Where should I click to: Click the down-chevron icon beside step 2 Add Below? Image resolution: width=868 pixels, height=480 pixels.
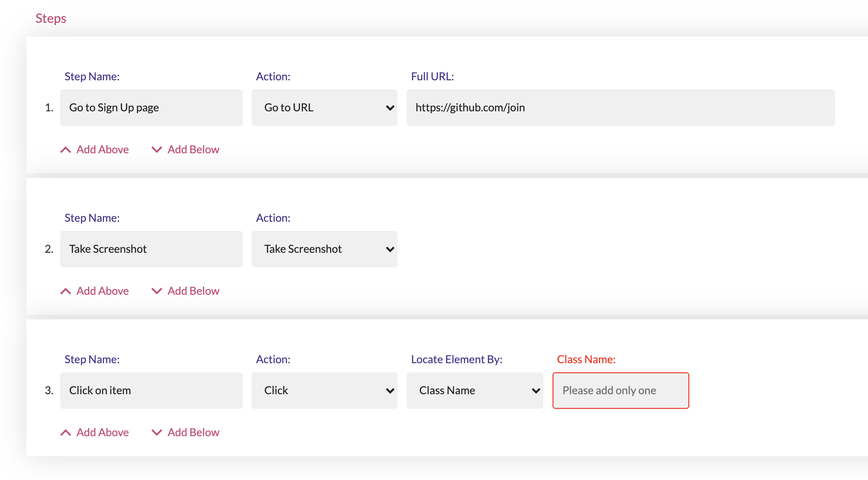coord(157,291)
